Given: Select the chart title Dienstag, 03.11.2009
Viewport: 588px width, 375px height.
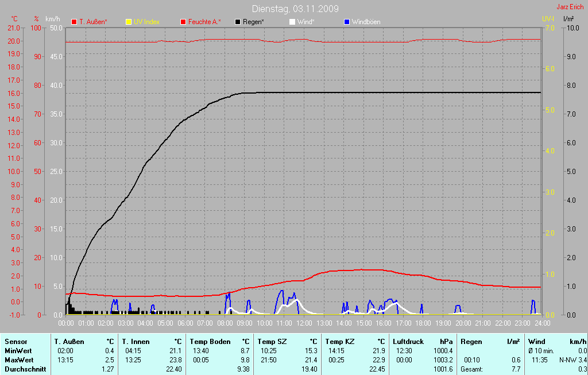Looking at the screenshot, I should (x=295, y=9).
